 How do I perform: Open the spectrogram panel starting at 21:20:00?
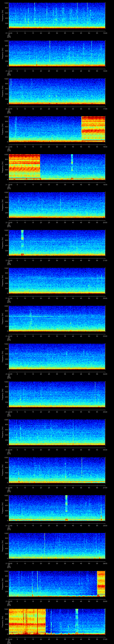(57, 243)
